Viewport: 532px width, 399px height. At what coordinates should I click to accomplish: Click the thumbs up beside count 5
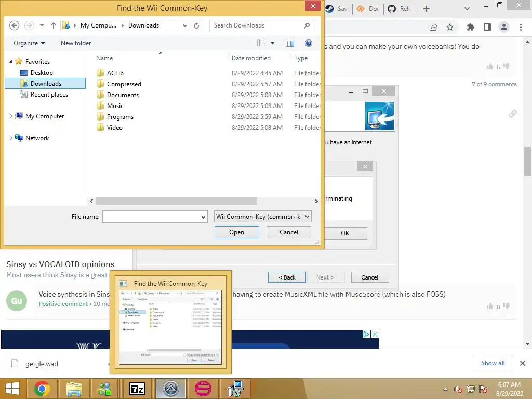click(489, 66)
